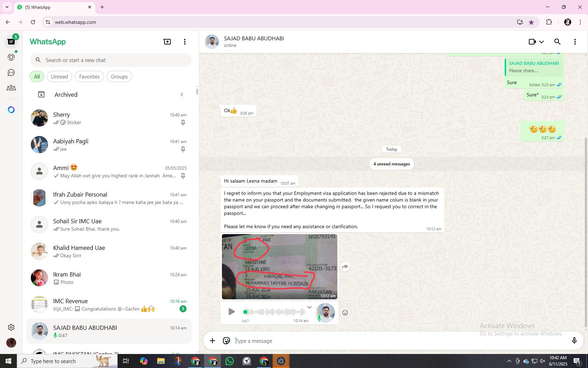Viewport: 588px width, 368px height.
Task: Open own profile picture in sidebar
Action: point(11,342)
